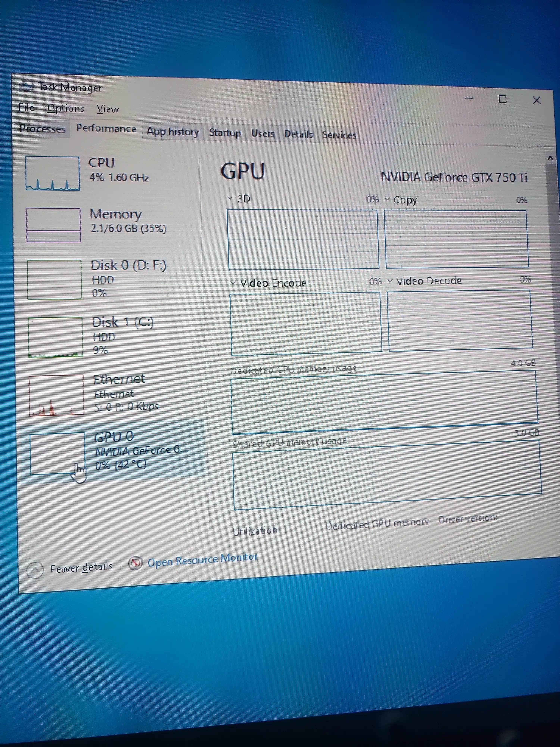Click the Task Manager title bar icon
This screenshot has width=560, height=747.
26,87
